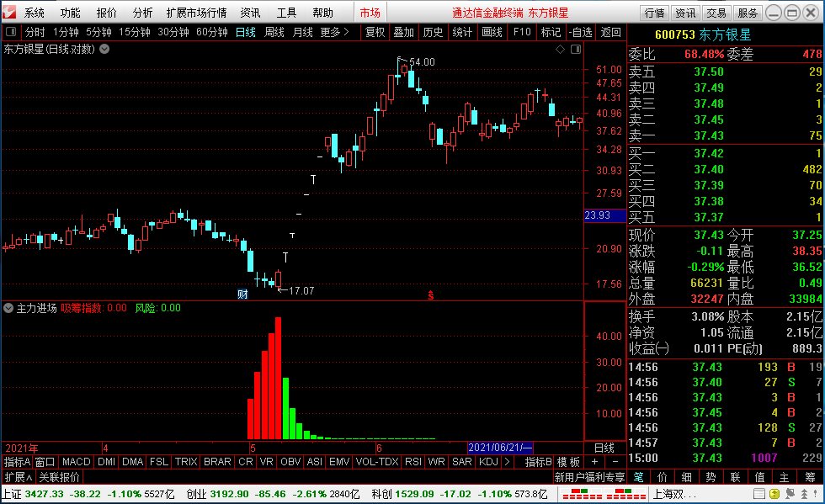Image resolution: width=825 pixels, height=504 pixels.
Task: Click the 财 financial marker on chart
Action: [242, 294]
